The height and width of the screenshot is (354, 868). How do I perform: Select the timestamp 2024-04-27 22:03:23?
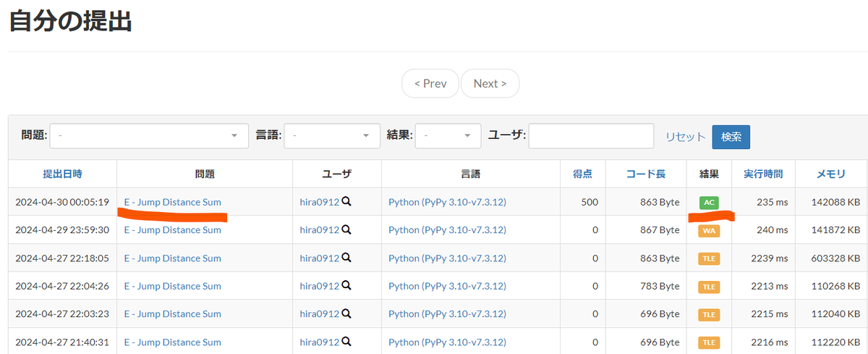pos(62,313)
